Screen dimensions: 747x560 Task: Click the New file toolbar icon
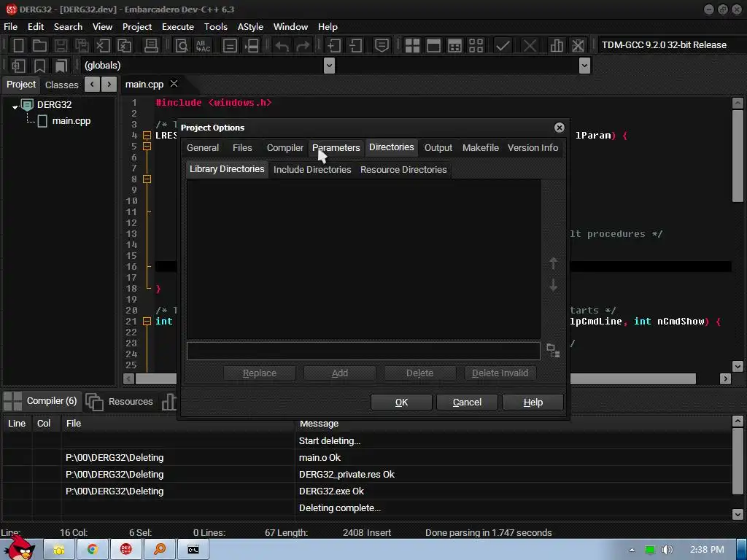[18, 46]
